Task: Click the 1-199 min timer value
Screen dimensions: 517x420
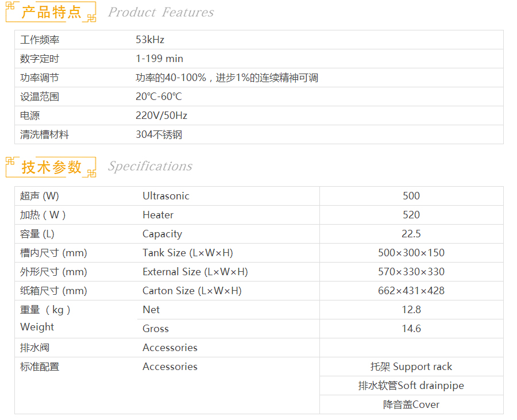Action: (x=159, y=59)
